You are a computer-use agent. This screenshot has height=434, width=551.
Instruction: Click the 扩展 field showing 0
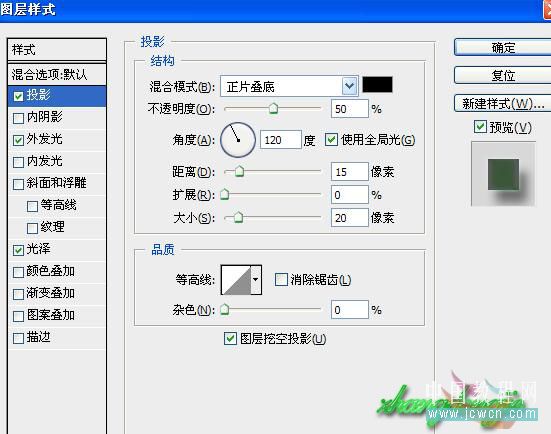pos(349,194)
